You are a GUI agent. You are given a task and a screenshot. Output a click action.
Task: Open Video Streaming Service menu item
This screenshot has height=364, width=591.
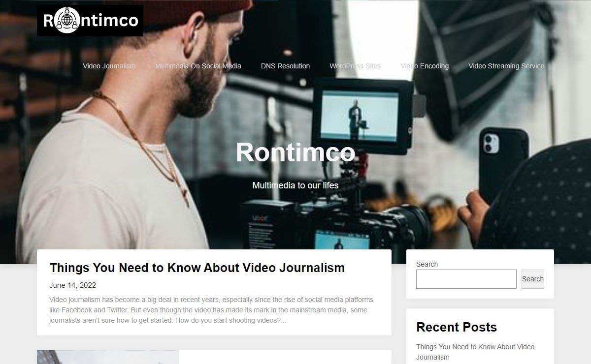506,66
